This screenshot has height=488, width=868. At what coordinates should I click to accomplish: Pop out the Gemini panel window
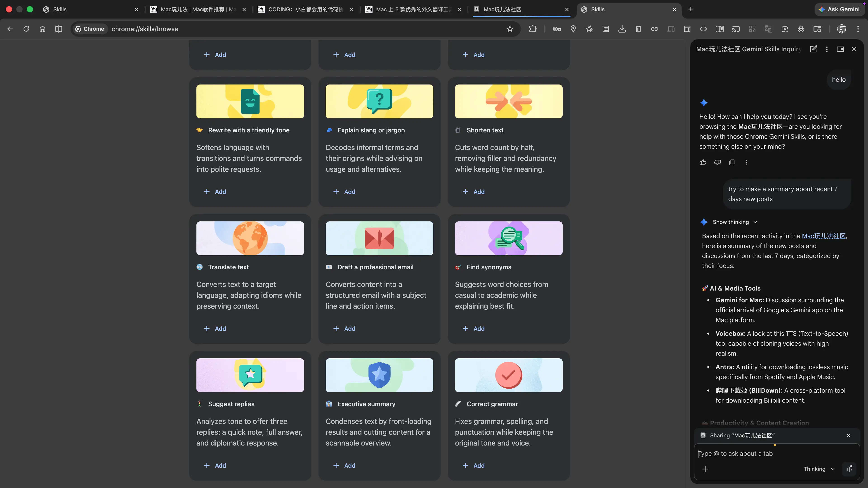840,49
